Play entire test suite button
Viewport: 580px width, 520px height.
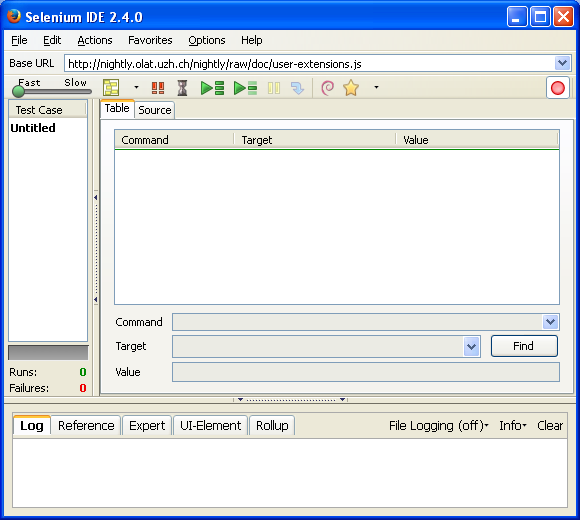coord(212,88)
